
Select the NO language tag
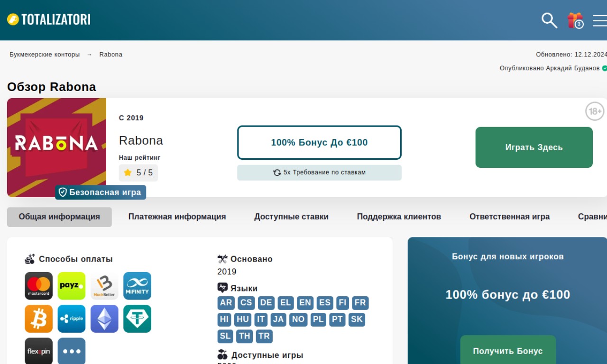pyautogui.click(x=298, y=319)
